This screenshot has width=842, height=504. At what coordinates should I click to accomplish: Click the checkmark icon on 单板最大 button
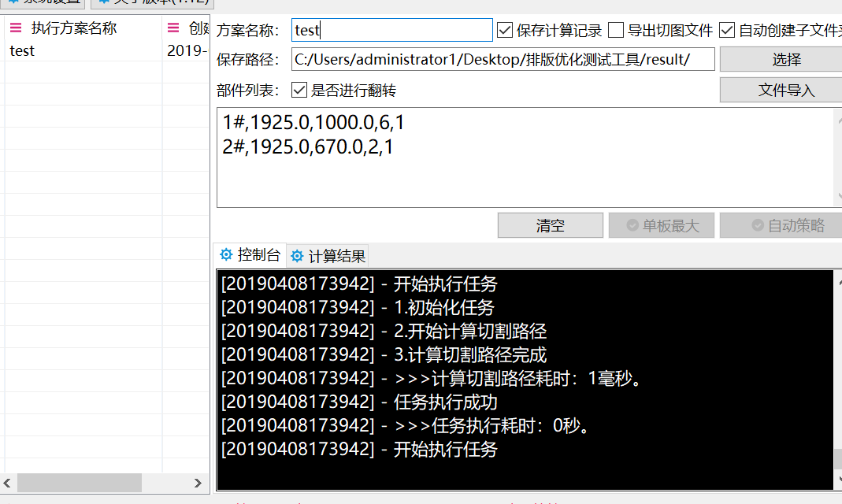click(632, 226)
